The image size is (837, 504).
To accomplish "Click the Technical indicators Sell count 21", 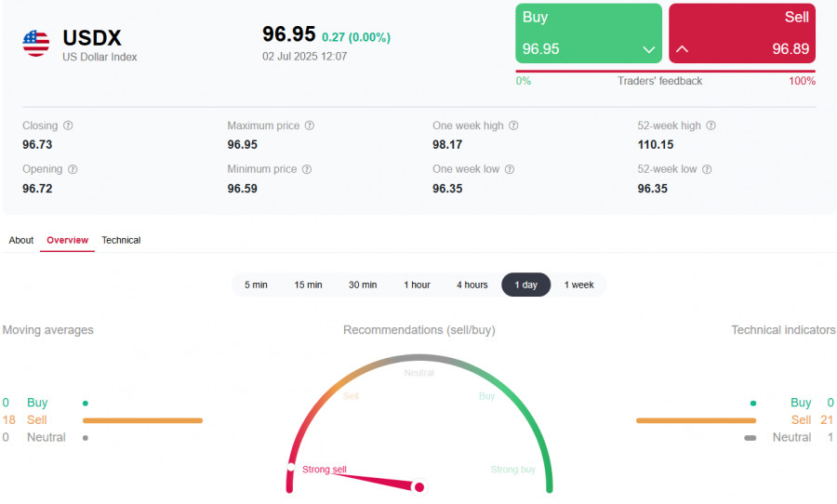I will (x=827, y=420).
